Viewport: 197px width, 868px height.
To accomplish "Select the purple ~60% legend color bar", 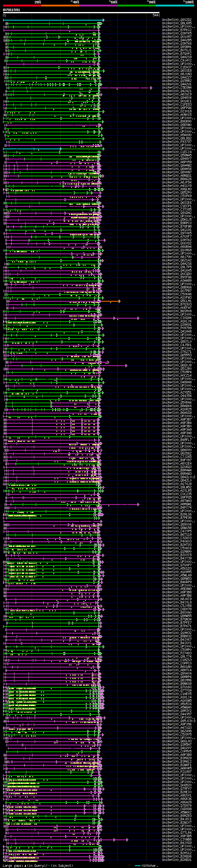I will click(x=98, y=6).
